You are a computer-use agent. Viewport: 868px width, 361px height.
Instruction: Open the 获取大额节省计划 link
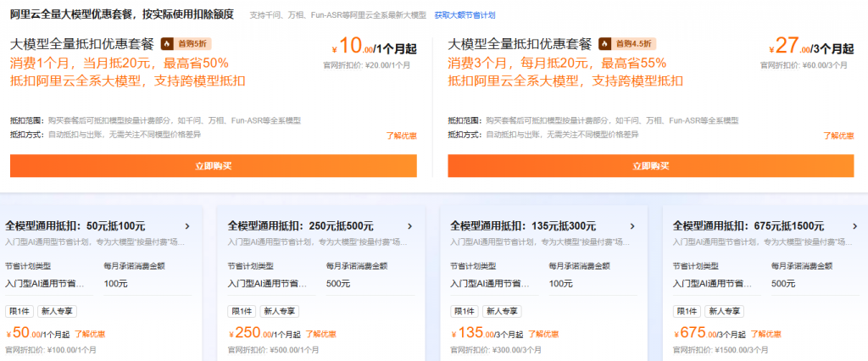click(465, 15)
